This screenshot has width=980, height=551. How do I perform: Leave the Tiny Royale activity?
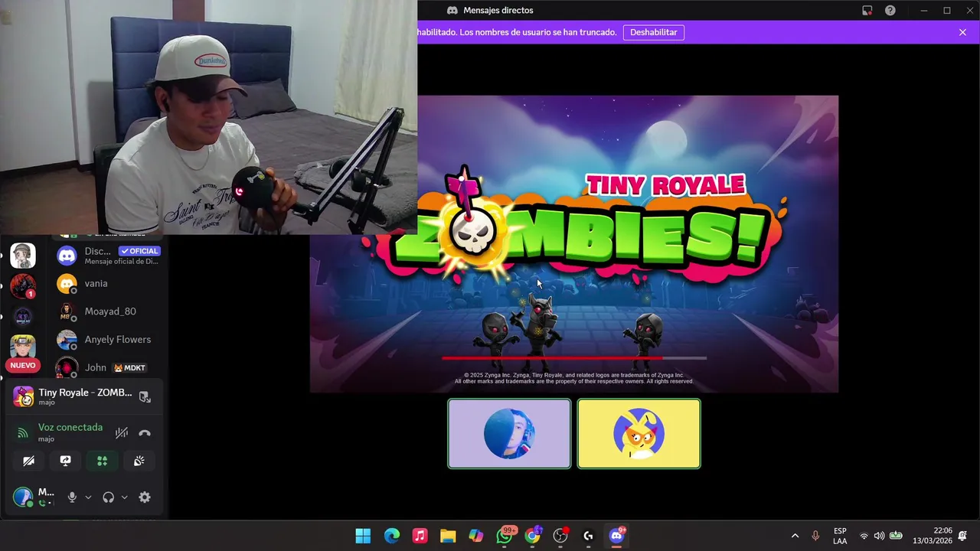tap(145, 397)
